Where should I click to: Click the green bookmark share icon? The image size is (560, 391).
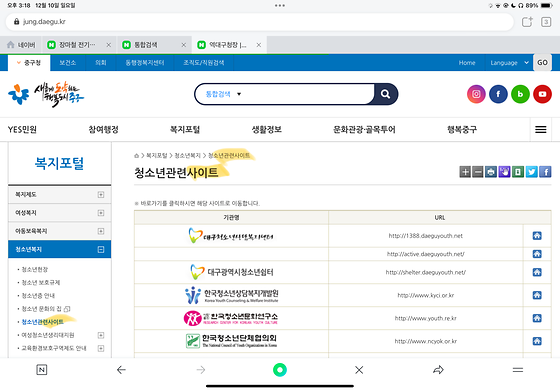tap(518, 172)
